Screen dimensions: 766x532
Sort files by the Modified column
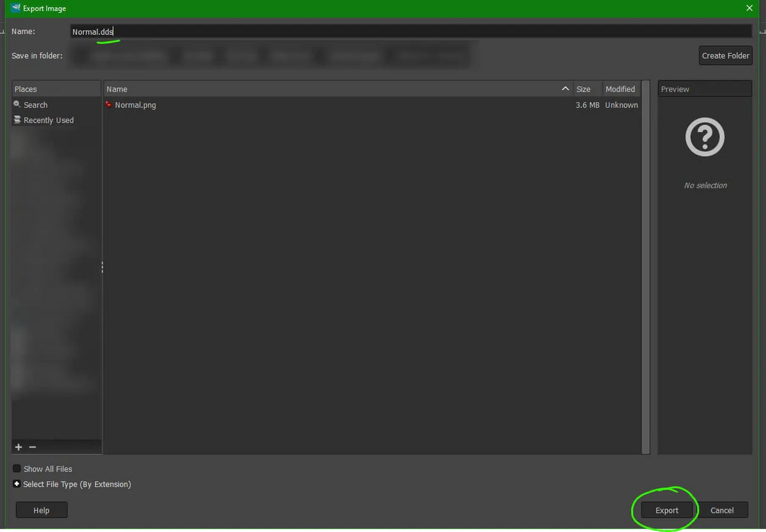[619, 89]
